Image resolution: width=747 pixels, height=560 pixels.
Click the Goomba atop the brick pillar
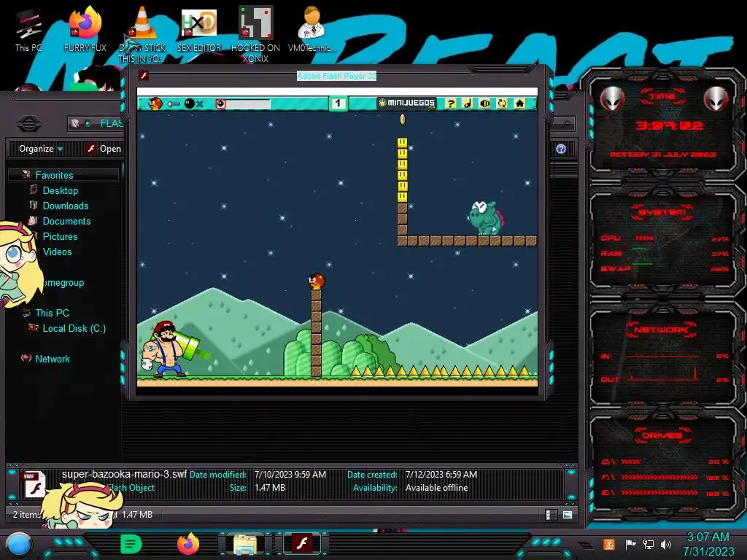[x=317, y=281]
